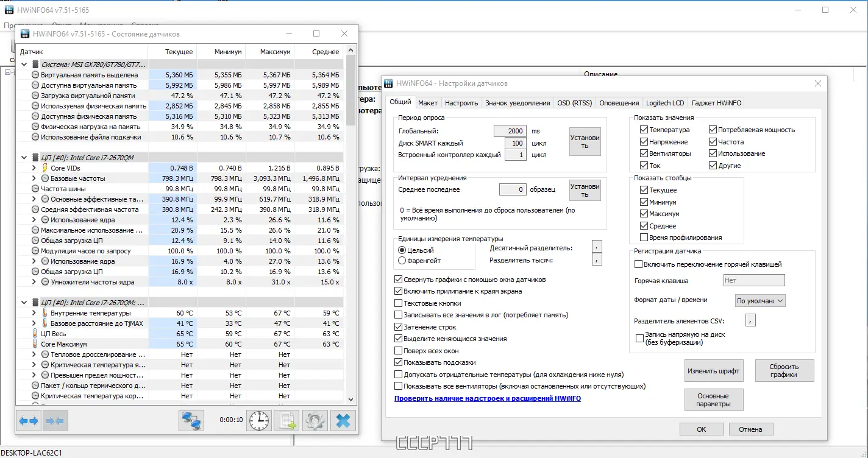The height and width of the screenshot is (458, 868).
Task: Click circle icon beside Использование файла подкачки
Action: click(x=35, y=137)
